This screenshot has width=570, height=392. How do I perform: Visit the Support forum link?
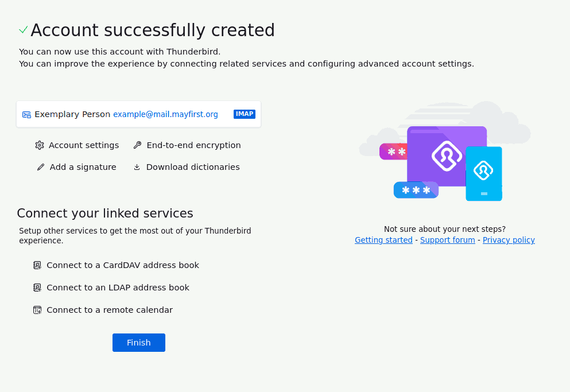[448, 240]
